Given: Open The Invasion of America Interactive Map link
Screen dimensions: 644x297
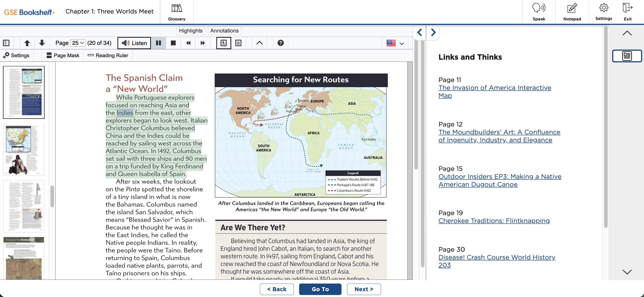Looking at the screenshot, I should (x=494, y=92).
